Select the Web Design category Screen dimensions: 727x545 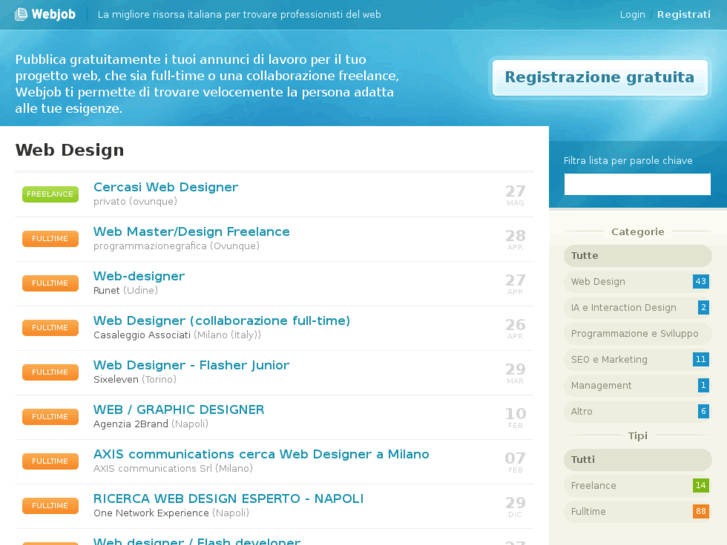pyautogui.click(x=638, y=282)
